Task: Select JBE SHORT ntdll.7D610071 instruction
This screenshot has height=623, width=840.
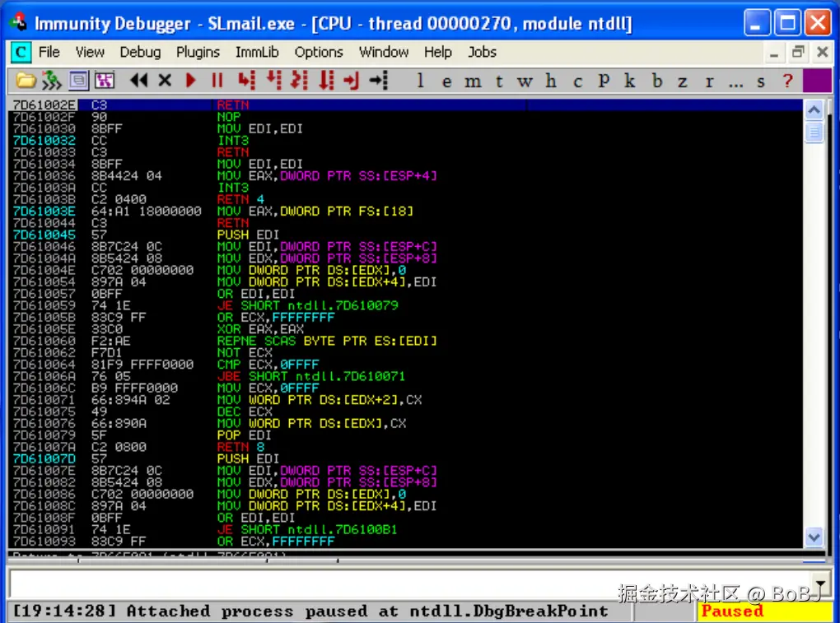Action: [x=405, y=376]
